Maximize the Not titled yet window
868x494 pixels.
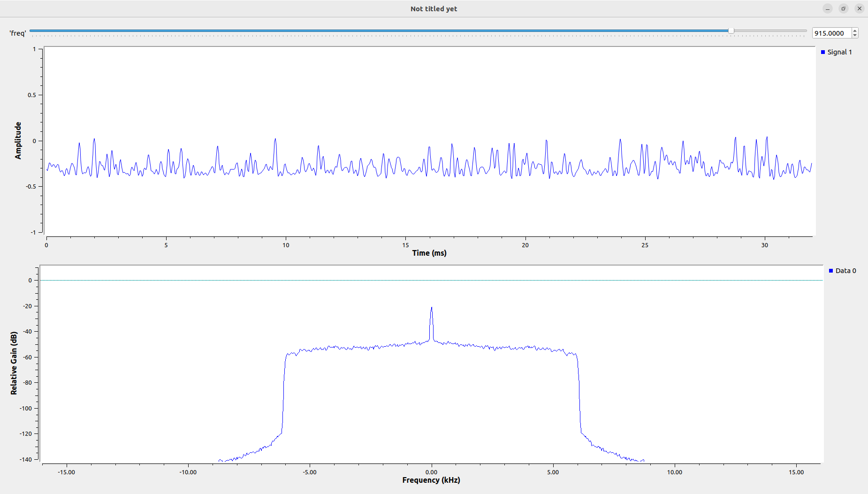click(843, 8)
